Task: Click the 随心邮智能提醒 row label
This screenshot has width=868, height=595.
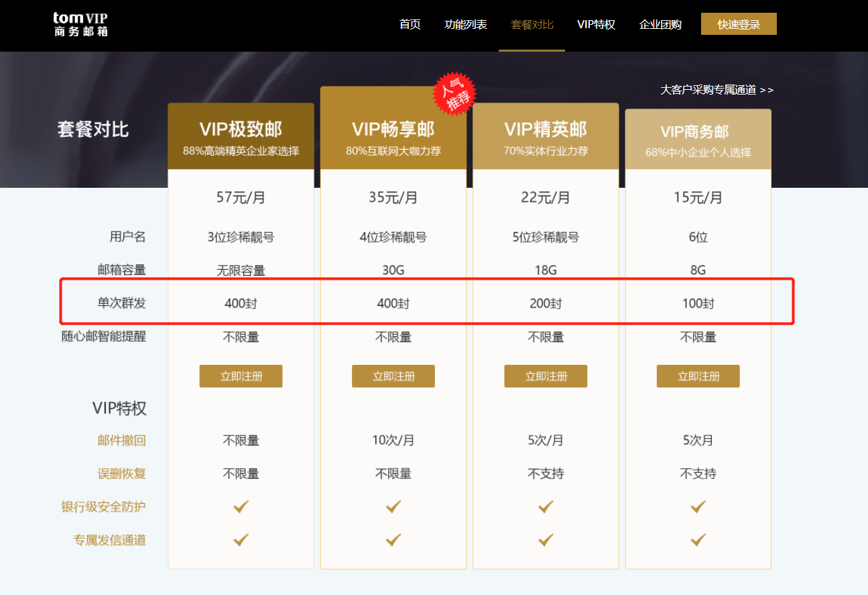Action: [103, 336]
